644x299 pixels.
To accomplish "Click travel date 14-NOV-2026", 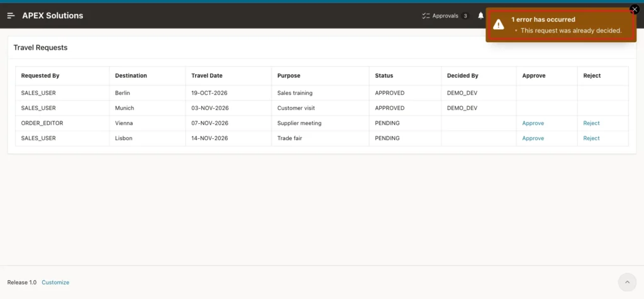I will click(x=210, y=138).
